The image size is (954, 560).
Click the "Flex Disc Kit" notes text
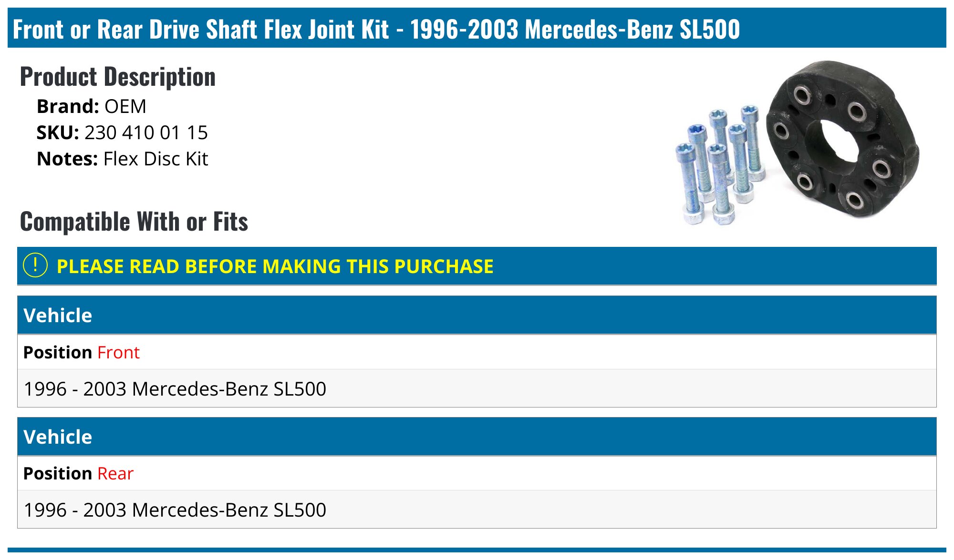coord(156,159)
